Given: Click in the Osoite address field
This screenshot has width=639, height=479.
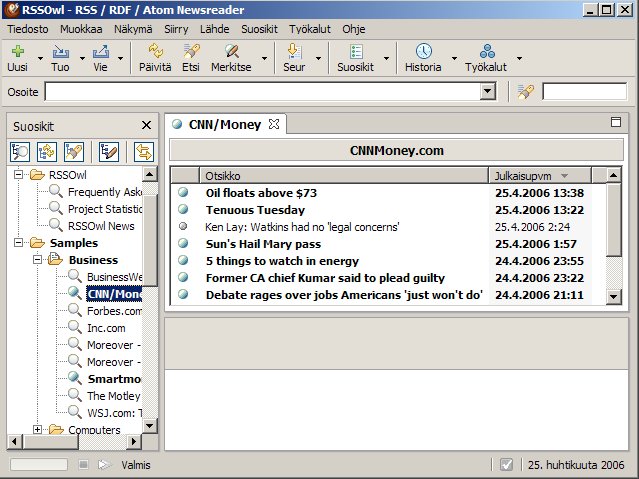Looking at the screenshot, I should (x=263, y=91).
